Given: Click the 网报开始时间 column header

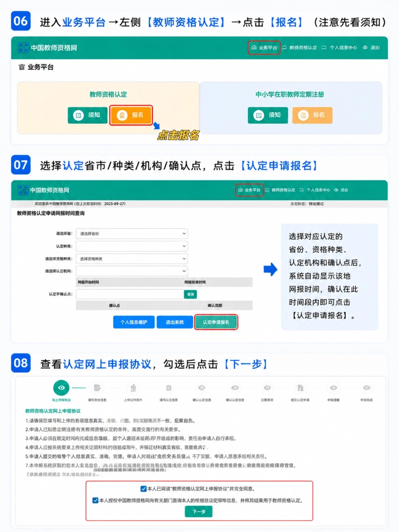Looking at the screenshot, I should 88,282.
